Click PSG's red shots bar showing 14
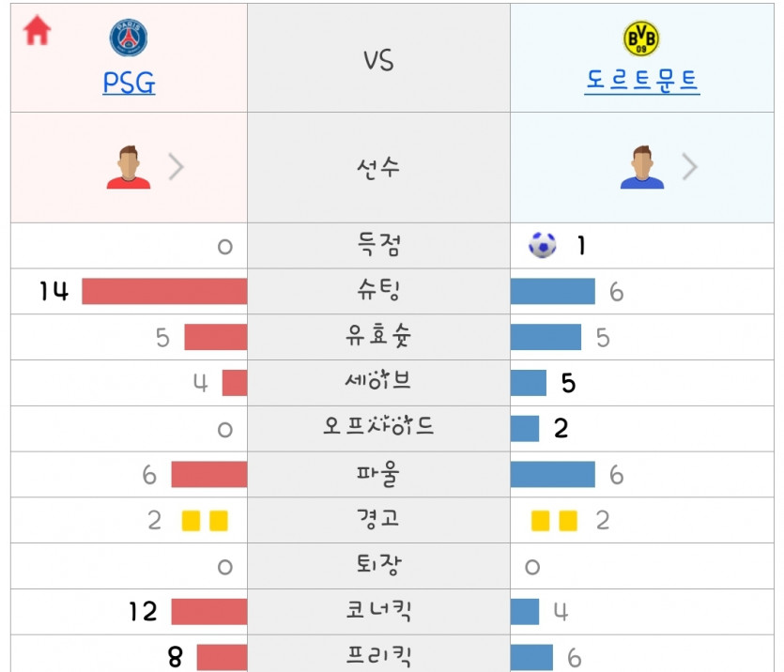 [164, 291]
